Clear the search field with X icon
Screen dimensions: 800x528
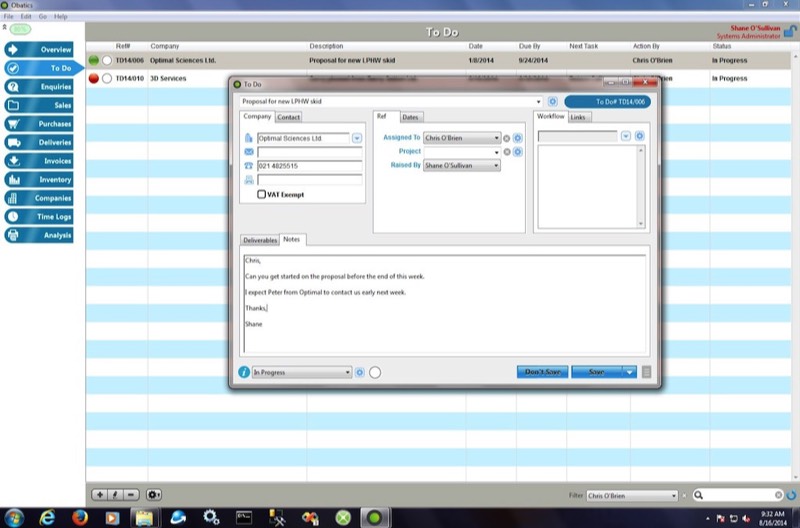pos(778,495)
